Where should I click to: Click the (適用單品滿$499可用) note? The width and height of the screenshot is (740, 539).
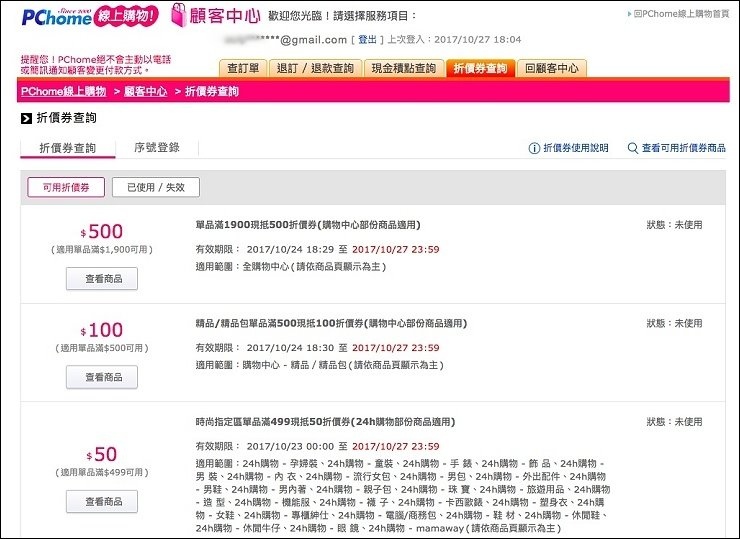click(102, 472)
